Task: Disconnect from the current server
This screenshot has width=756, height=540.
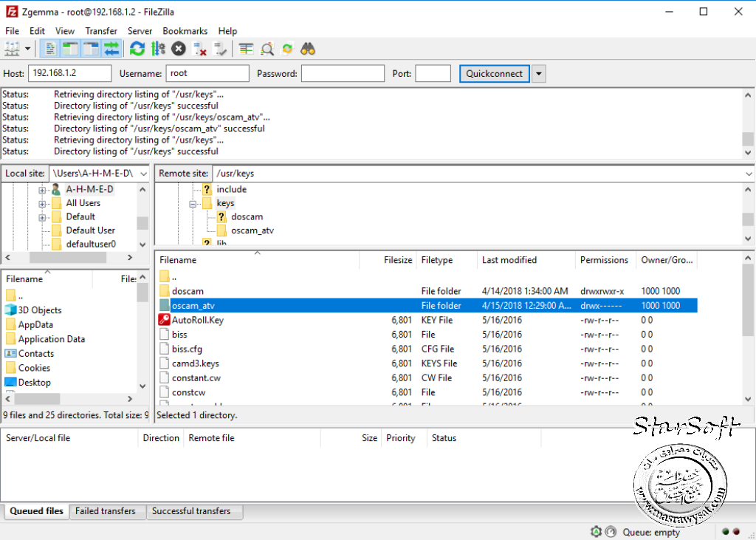Action: click(x=199, y=49)
